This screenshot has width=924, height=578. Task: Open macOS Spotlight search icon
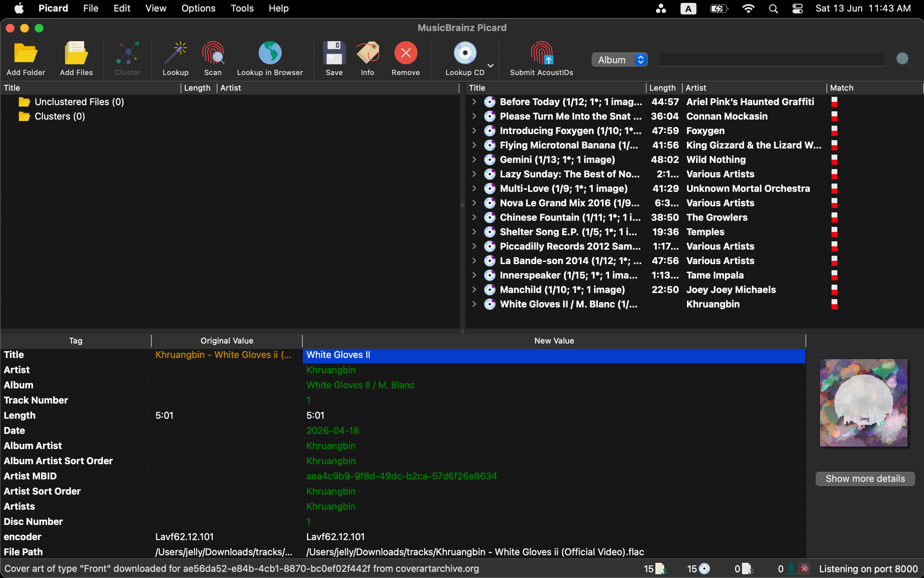(773, 8)
